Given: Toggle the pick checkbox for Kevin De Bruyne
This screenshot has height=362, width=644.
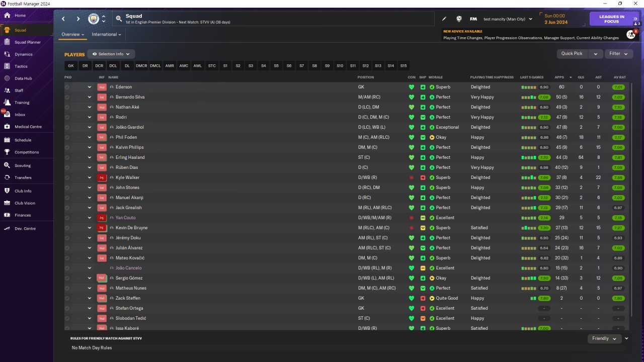Looking at the screenshot, I should pyautogui.click(x=67, y=228).
